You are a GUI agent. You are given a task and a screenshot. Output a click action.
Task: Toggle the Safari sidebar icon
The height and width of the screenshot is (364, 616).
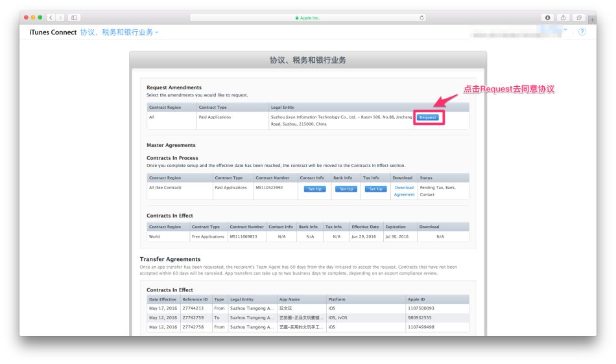tap(75, 17)
